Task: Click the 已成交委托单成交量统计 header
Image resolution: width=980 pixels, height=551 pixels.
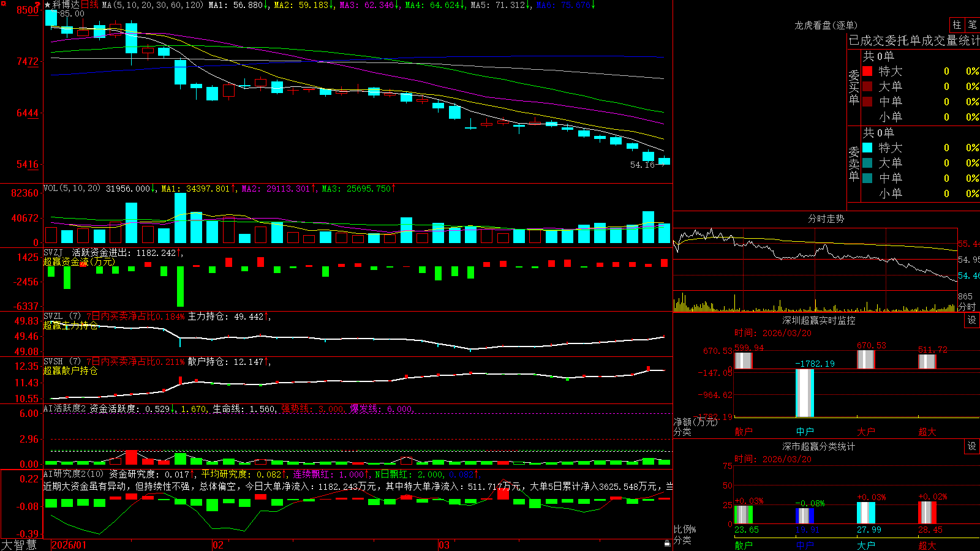Action: coord(914,40)
